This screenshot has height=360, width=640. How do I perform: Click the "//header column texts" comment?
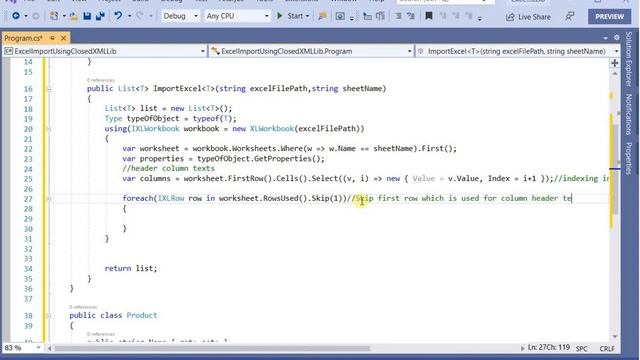pos(168,169)
